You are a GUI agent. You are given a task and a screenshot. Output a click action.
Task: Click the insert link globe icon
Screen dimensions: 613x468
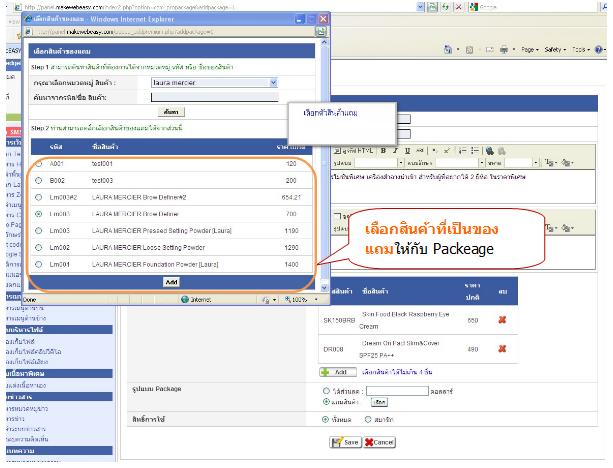tap(489, 151)
